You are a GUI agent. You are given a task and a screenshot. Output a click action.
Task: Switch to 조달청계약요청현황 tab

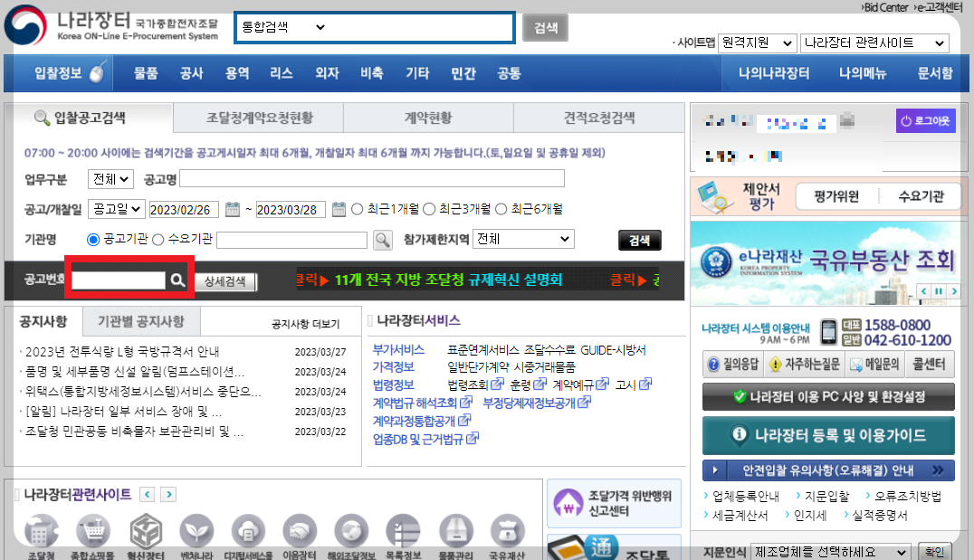click(259, 118)
